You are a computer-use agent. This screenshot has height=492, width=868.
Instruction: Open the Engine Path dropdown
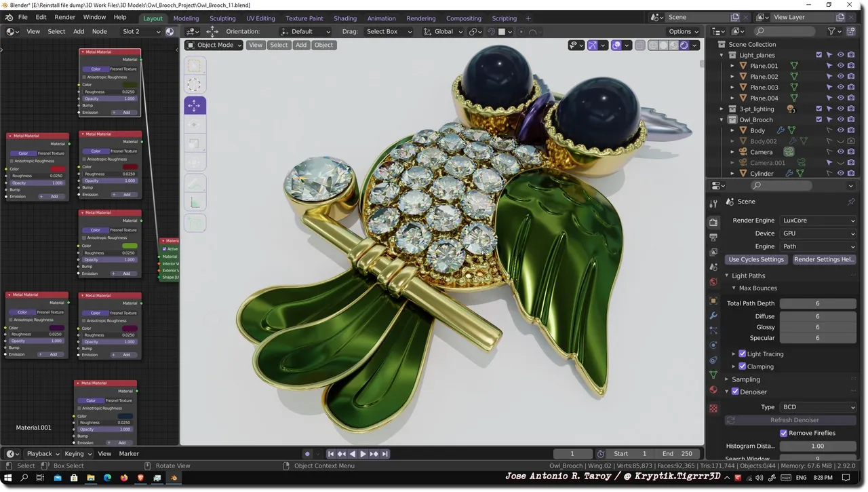pyautogui.click(x=818, y=246)
